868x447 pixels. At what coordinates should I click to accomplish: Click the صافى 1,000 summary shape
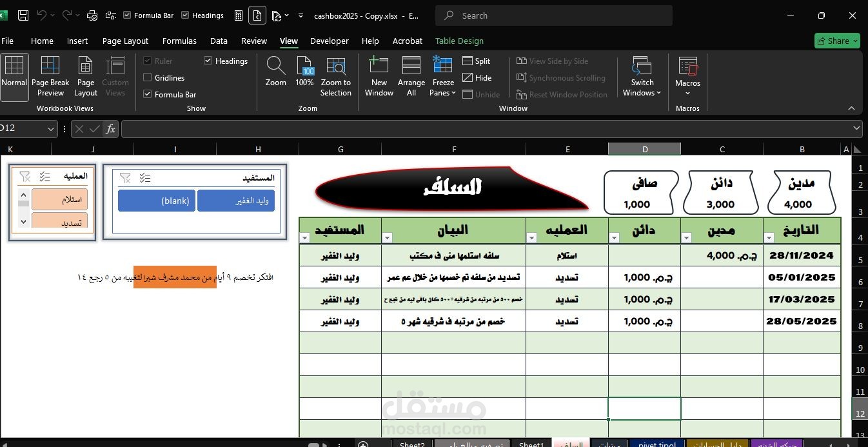click(x=641, y=193)
